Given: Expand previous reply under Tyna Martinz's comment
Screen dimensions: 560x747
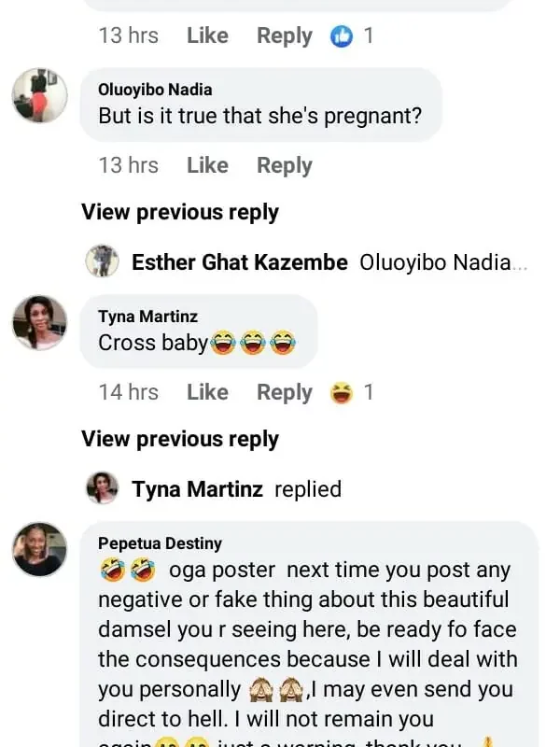Looking at the screenshot, I should (179, 439).
